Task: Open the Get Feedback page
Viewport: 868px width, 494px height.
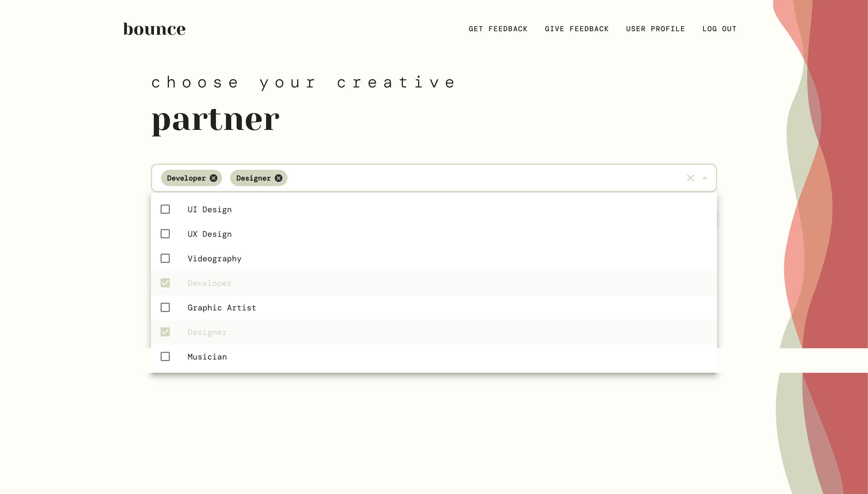Action: click(x=498, y=29)
